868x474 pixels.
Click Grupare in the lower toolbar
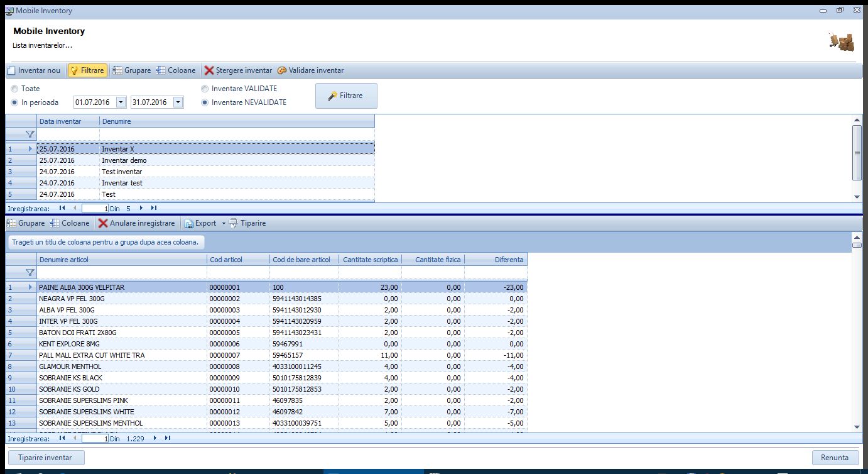coord(26,223)
